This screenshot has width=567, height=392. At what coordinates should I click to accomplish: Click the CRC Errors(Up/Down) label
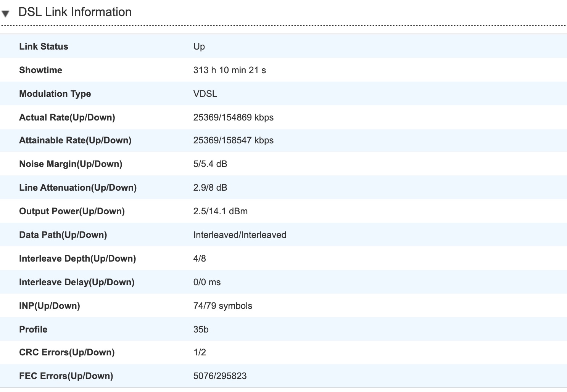pyautogui.click(x=67, y=352)
